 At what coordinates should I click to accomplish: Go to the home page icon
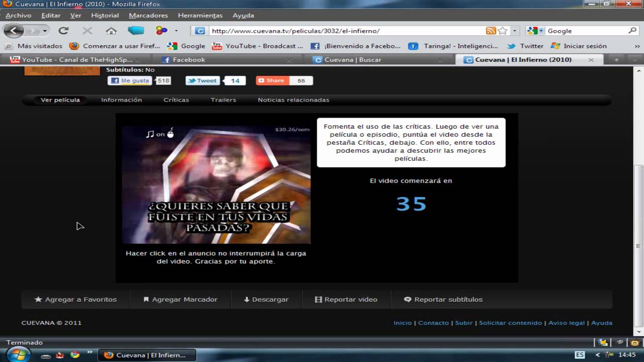click(x=111, y=31)
